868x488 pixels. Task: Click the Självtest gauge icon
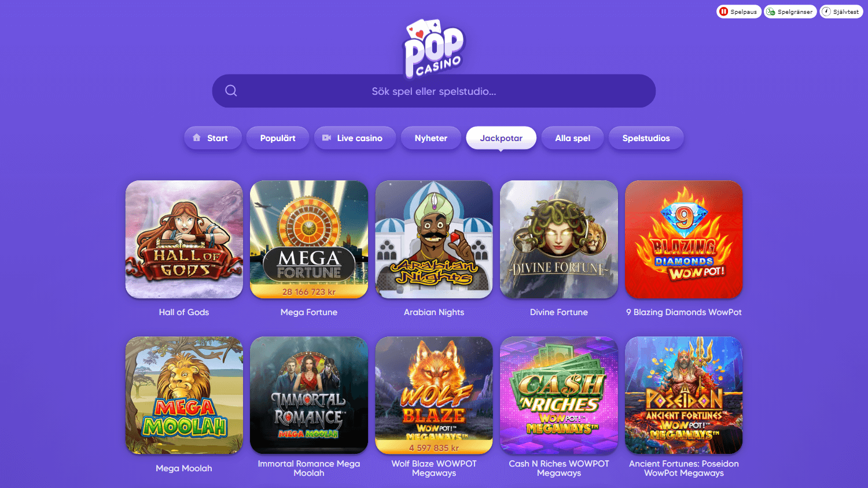pos(826,12)
